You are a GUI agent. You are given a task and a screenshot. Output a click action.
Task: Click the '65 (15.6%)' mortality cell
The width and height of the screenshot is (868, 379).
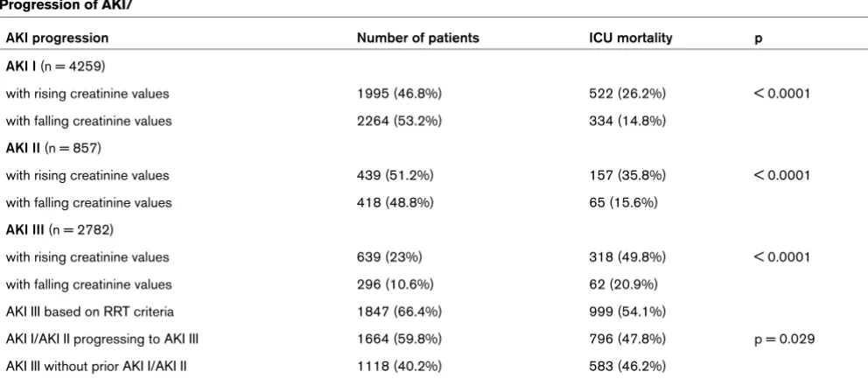(x=623, y=203)
